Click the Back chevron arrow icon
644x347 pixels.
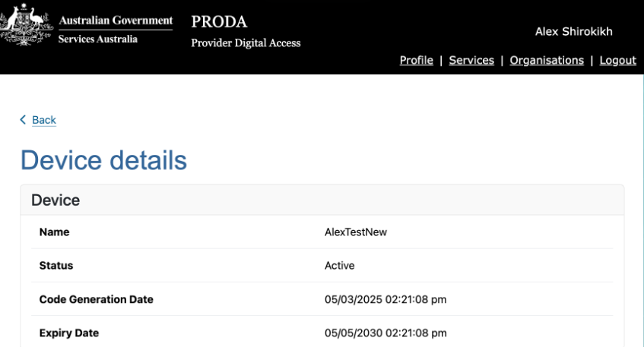pos(23,120)
